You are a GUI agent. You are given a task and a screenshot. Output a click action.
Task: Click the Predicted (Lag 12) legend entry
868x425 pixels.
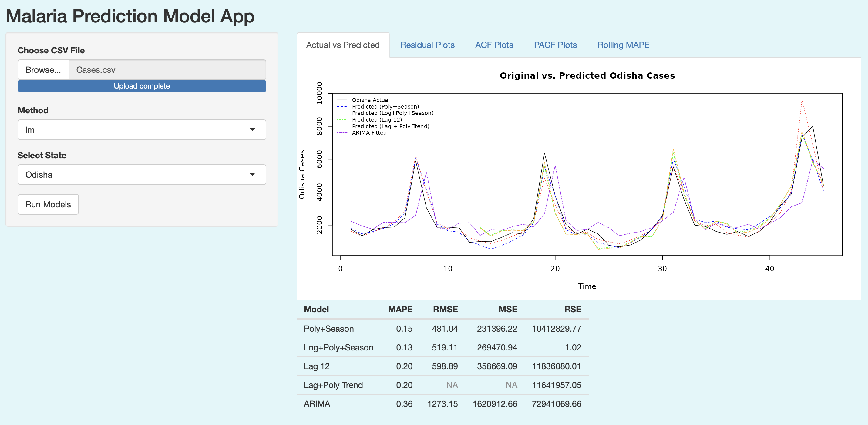coord(377,119)
